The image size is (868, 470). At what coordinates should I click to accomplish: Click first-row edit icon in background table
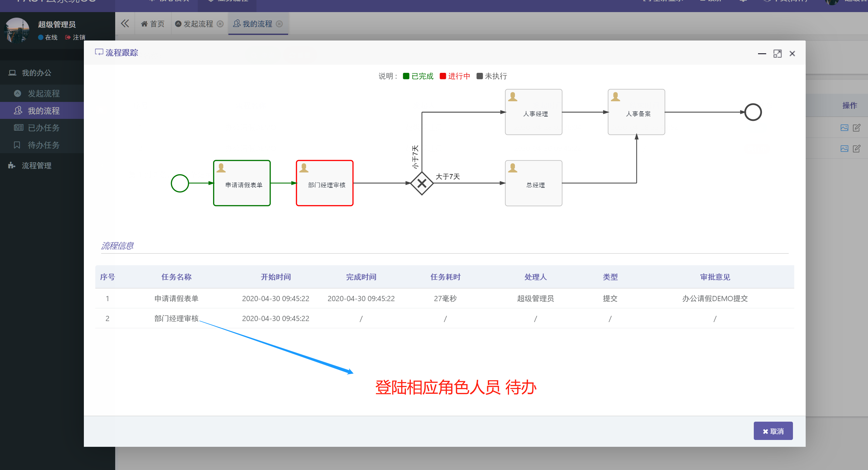pyautogui.click(x=856, y=128)
